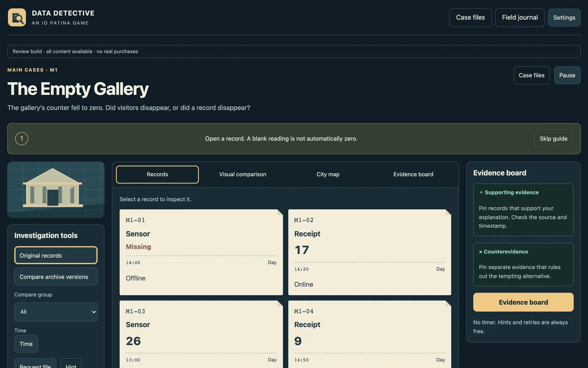
Task: Click the 'Investigation tools' heading
Action: 46,236
